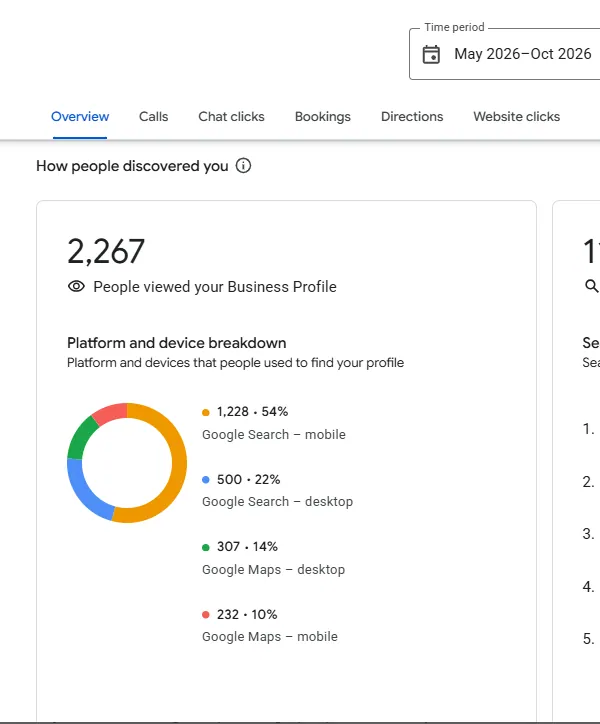Open the Website clicks tab

click(x=516, y=116)
